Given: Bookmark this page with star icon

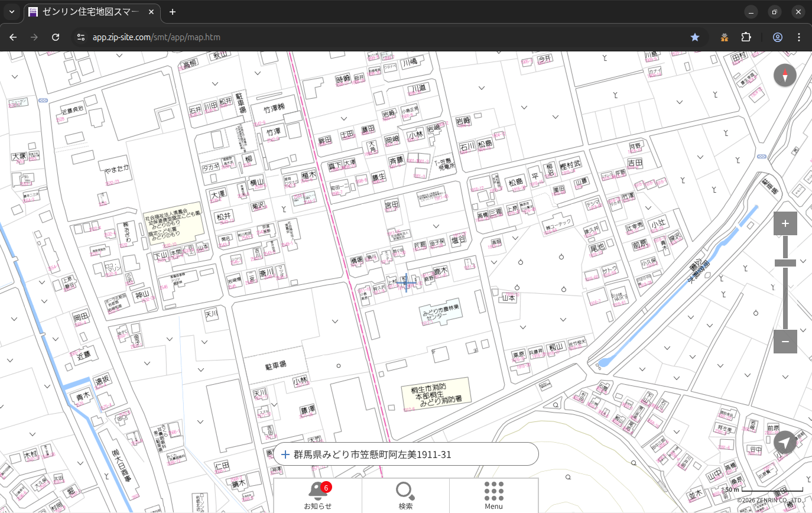Looking at the screenshot, I should [x=695, y=37].
